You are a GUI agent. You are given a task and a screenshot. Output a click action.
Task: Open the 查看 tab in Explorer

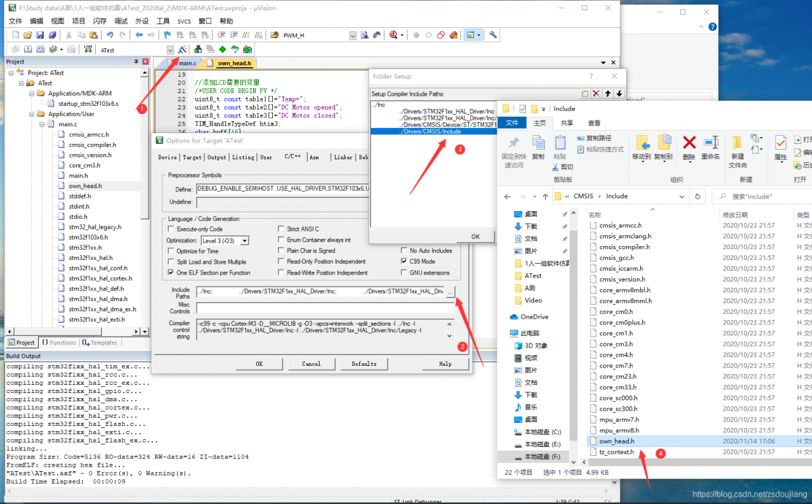point(594,123)
